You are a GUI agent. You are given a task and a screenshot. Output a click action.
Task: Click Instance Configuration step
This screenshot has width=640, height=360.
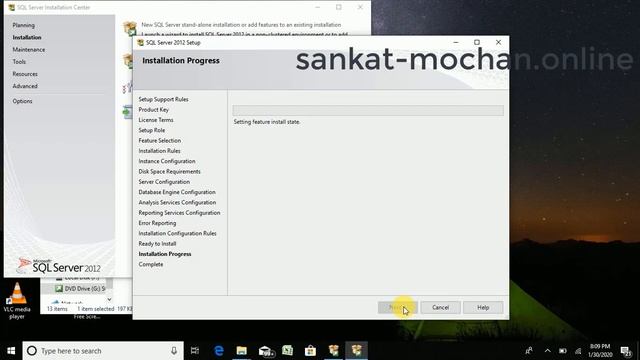click(x=167, y=161)
